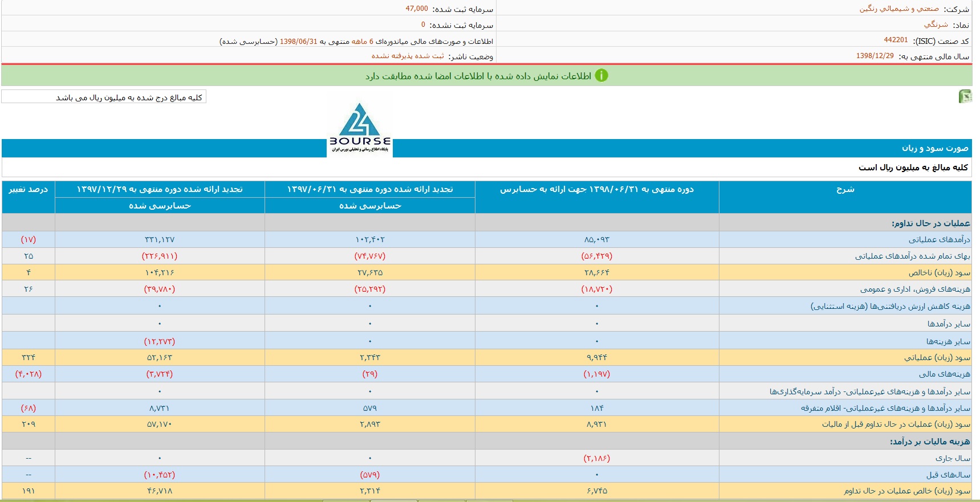Select unregistered capital value 0
This screenshot has height=502, width=980.
pos(423,25)
